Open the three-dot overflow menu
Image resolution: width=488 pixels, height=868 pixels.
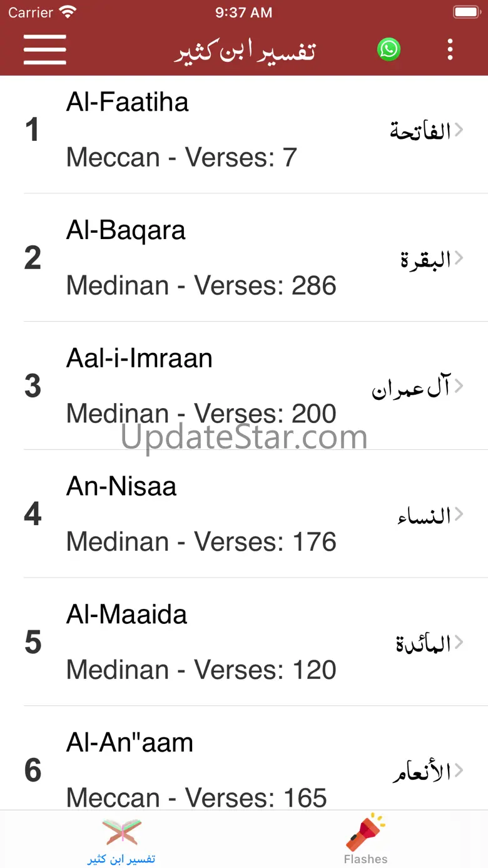click(450, 49)
